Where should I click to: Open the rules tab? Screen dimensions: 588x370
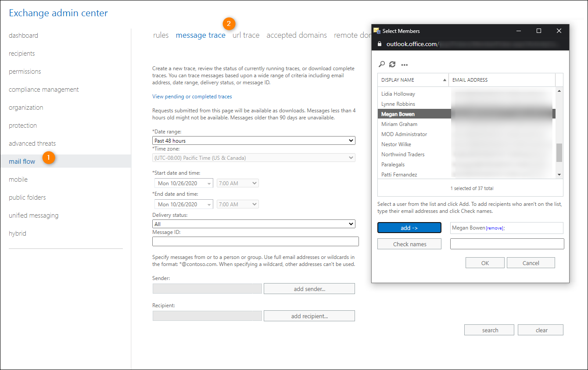[x=161, y=35]
